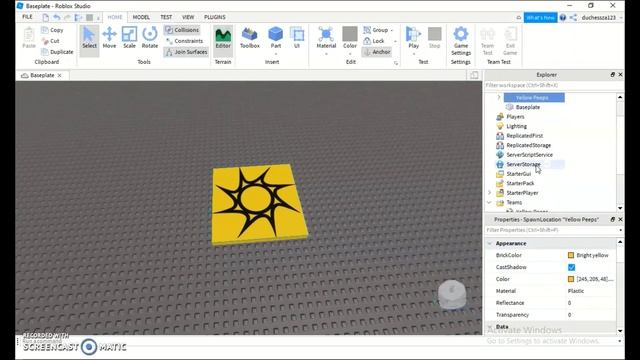This screenshot has width=640, height=360.
Task: Expand the StarterPlayer node
Action: (489, 193)
